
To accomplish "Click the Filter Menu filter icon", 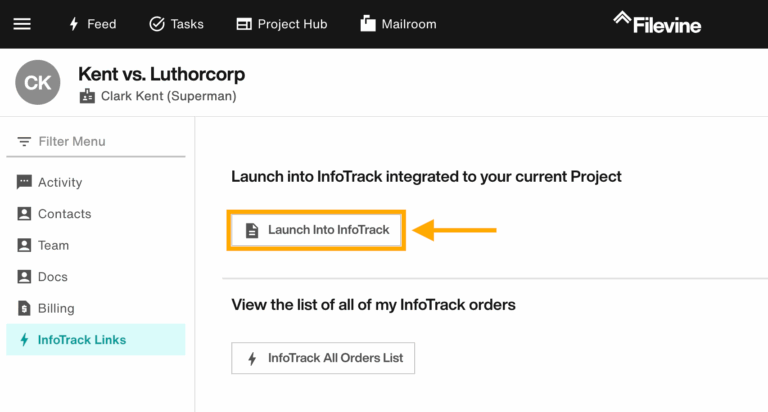I will pyautogui.click(x=24, y=142).
